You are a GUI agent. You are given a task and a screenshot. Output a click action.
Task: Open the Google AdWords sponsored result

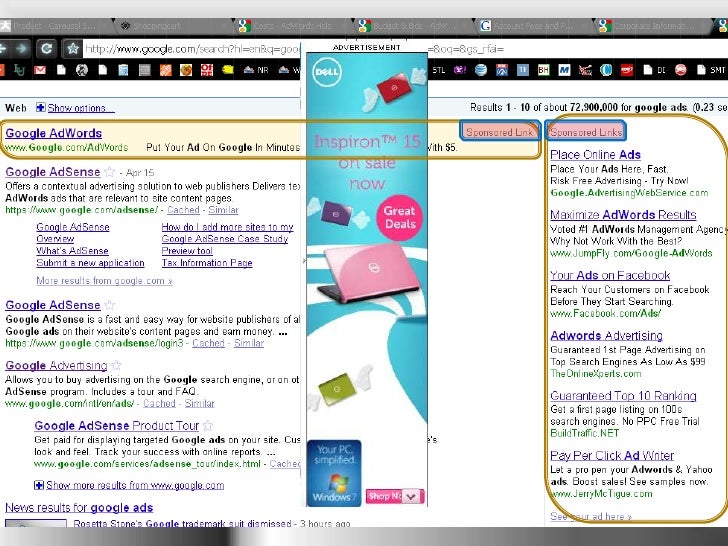click(x=53, y=133)
